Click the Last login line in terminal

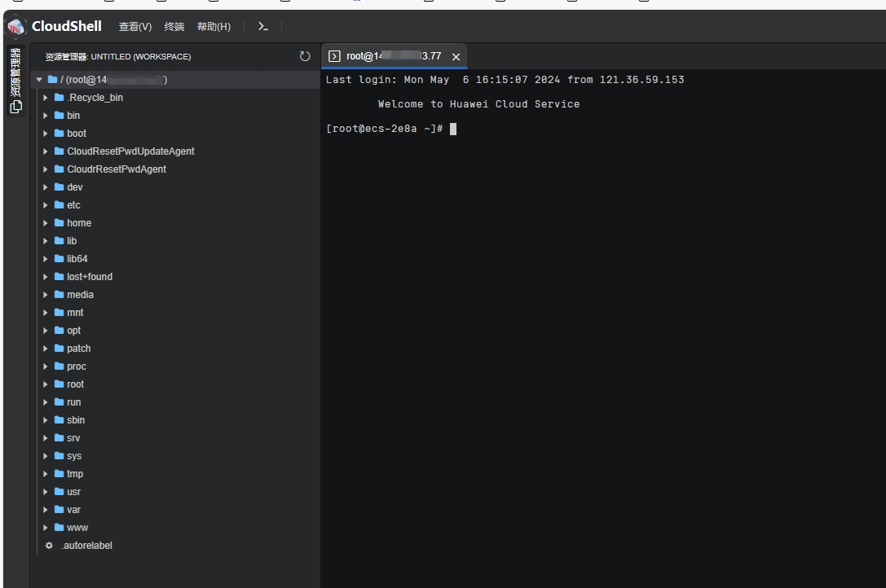(x=505, y=80)
